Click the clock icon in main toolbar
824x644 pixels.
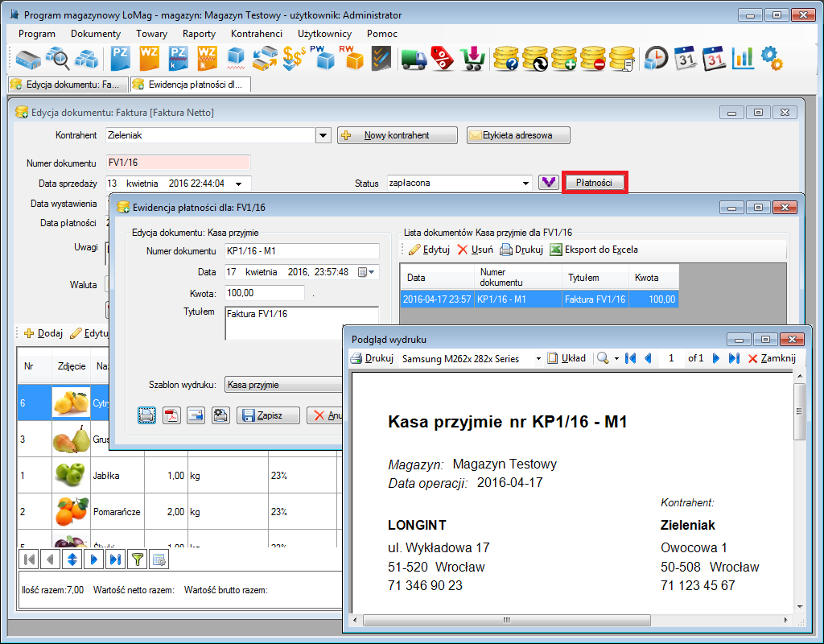click(657, 59)
